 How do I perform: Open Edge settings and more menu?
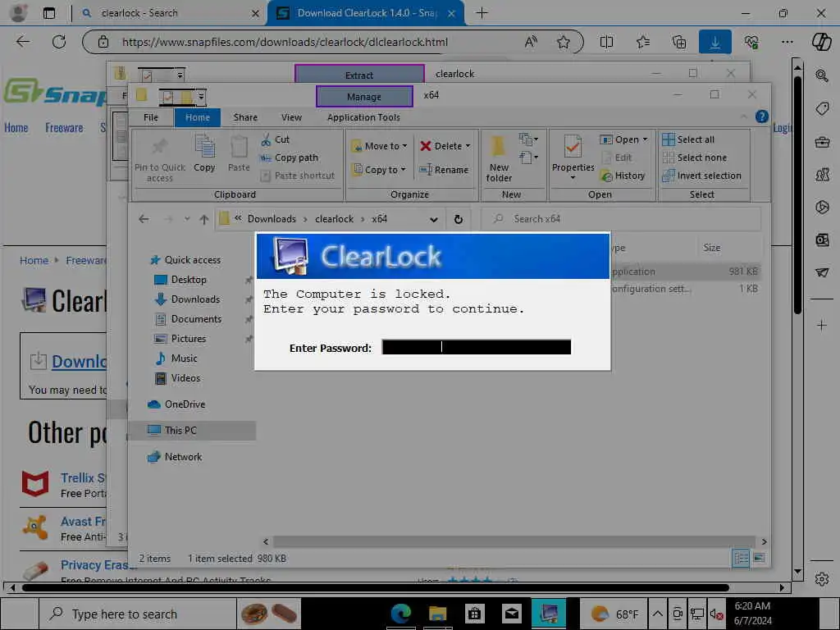tap(787, 42)
